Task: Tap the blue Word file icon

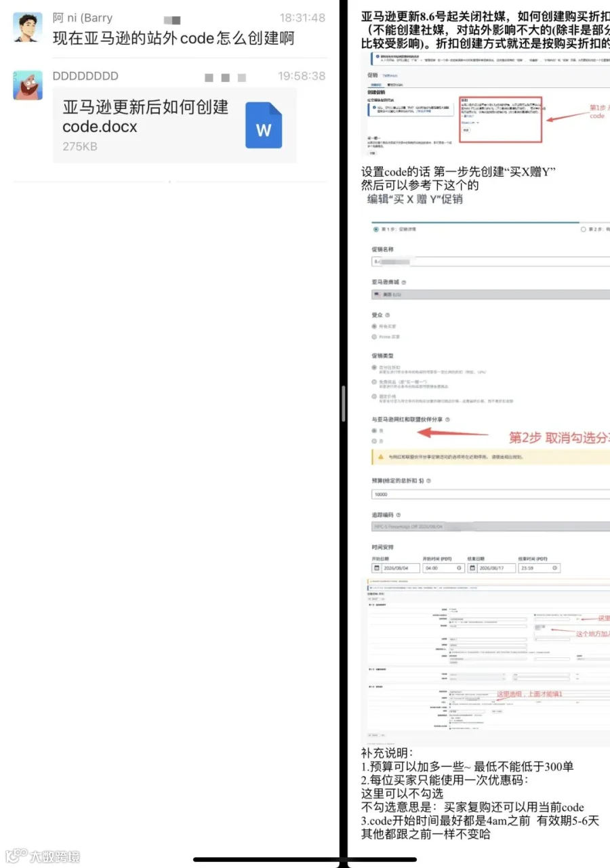Action: [x=263, y=125]
